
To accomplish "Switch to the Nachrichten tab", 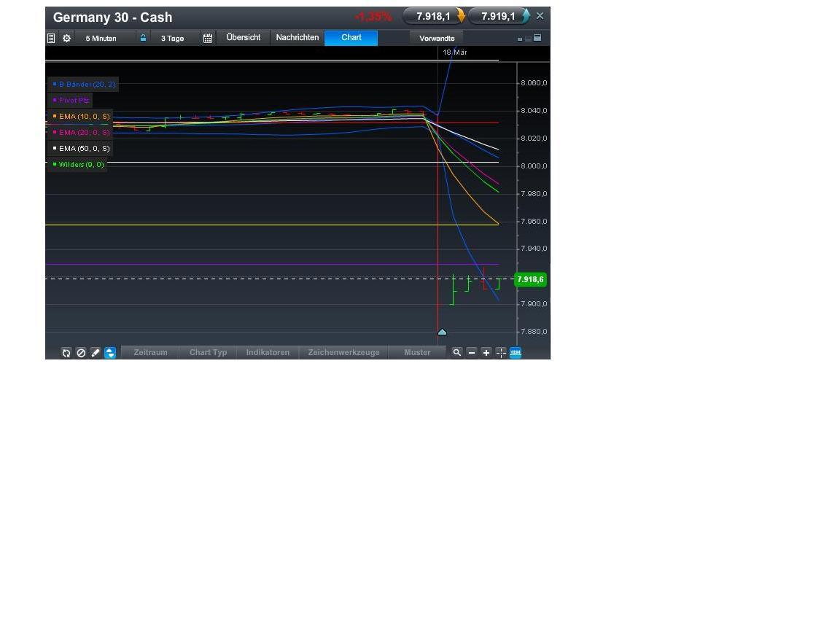I will pos(297,37).
